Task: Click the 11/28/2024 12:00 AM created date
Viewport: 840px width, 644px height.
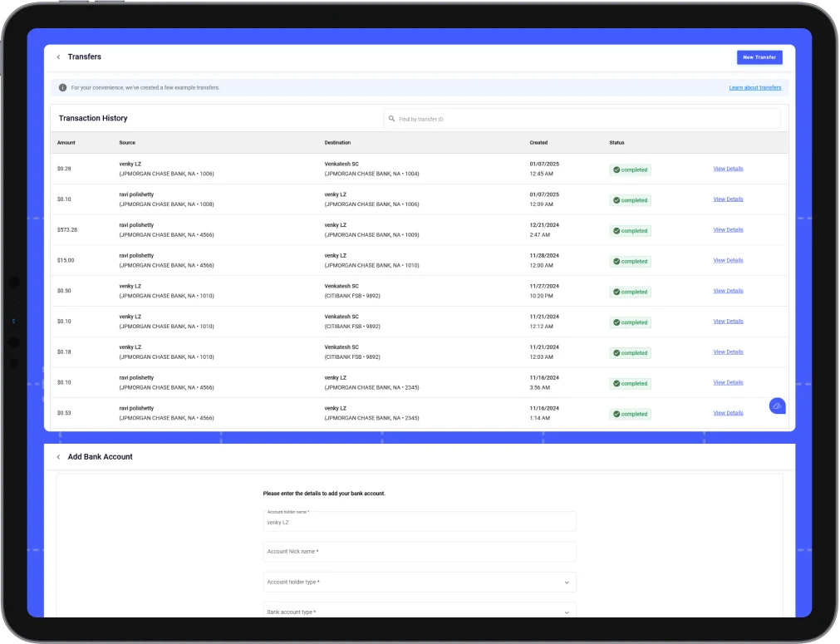Action: (544, 260)
